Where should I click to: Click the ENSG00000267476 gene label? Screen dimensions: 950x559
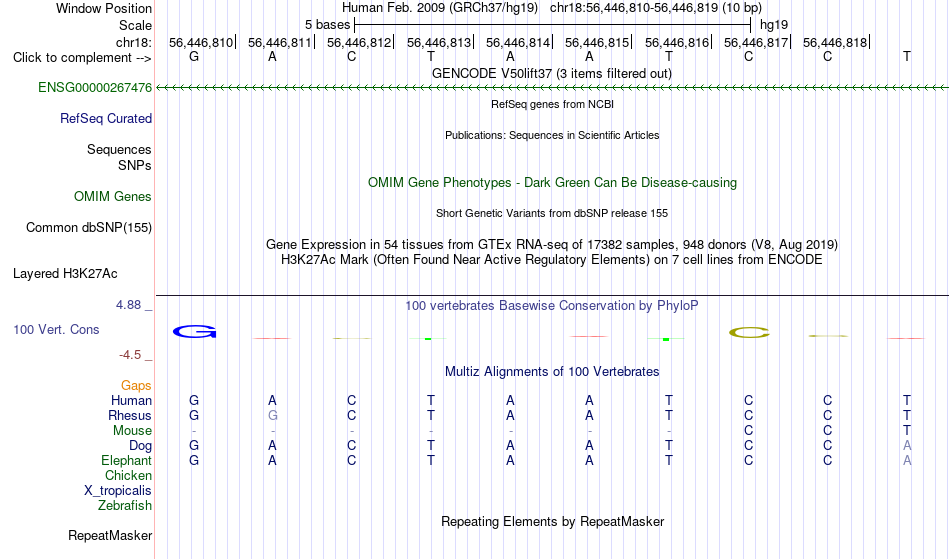click(x=95, y=87)
